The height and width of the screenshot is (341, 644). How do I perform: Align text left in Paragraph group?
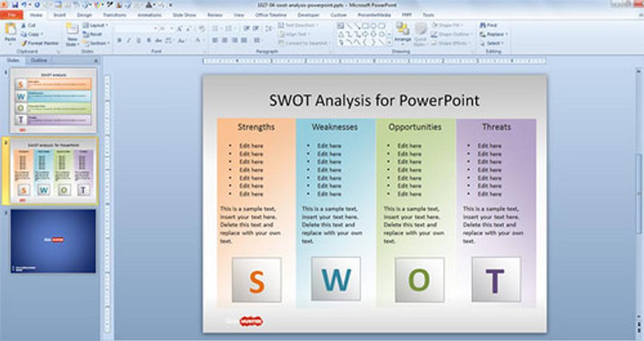(x=215, y=41)
